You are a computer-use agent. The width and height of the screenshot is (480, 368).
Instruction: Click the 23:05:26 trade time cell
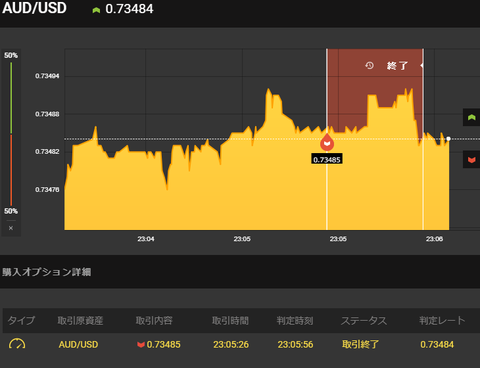(x=231, y=344)
